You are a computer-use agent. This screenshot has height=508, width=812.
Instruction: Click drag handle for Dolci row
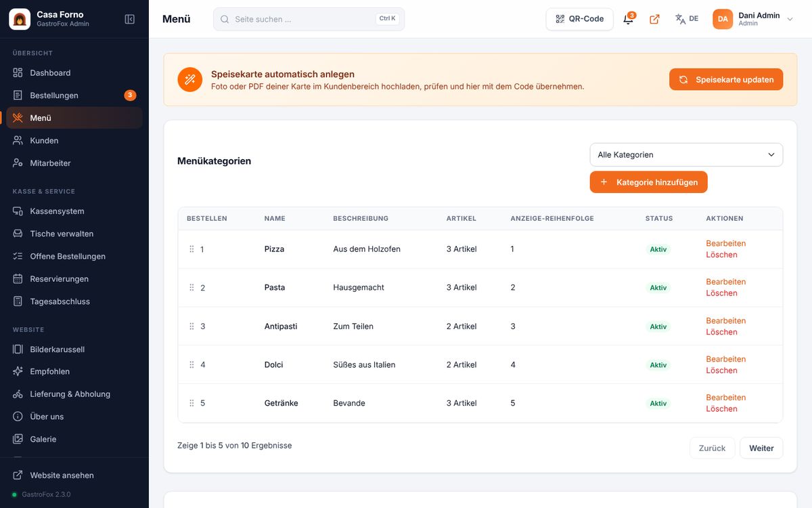coord(191,364)
